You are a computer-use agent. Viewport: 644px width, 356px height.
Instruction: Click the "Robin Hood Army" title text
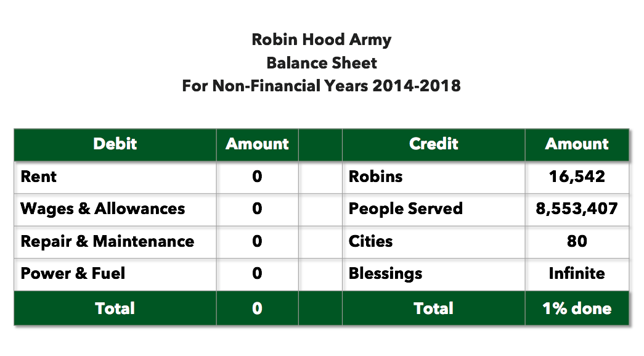click(x=321, y=40)
